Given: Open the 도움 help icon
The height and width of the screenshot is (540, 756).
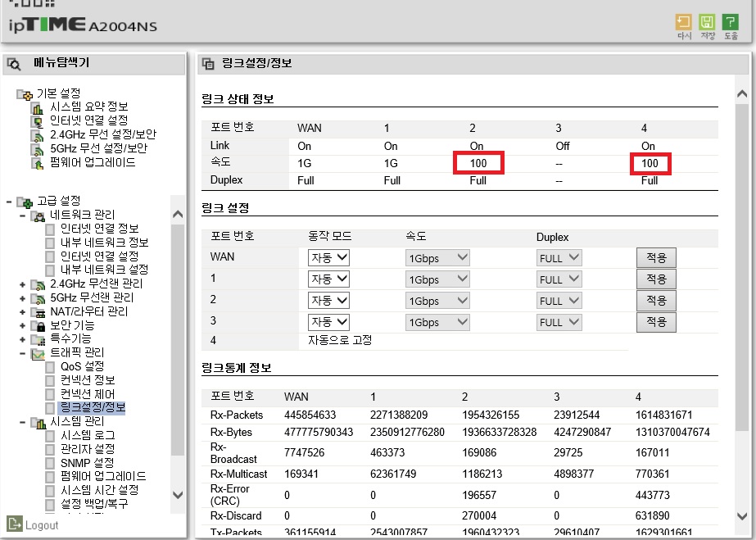Looking at the screenshot, I should tap(731, 22).
